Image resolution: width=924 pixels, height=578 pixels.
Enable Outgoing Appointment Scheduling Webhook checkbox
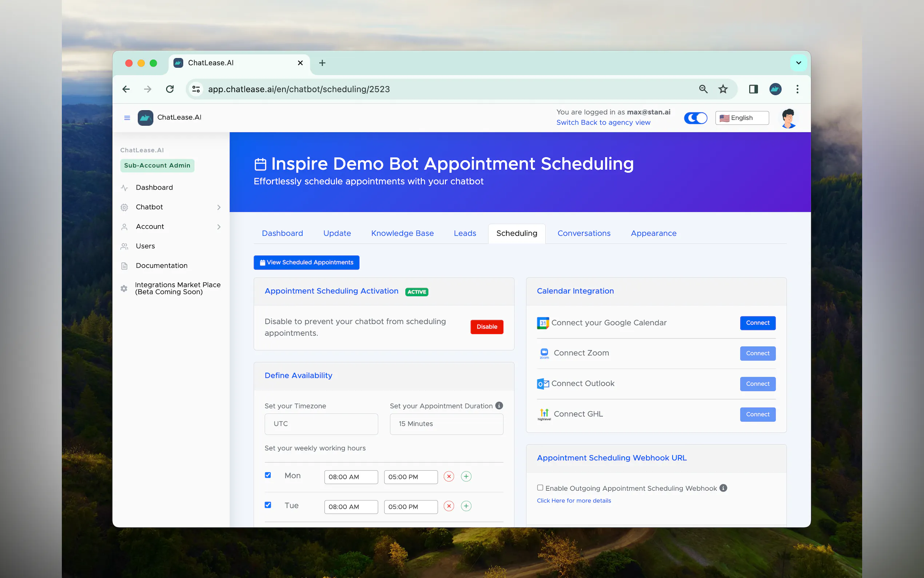540,487
